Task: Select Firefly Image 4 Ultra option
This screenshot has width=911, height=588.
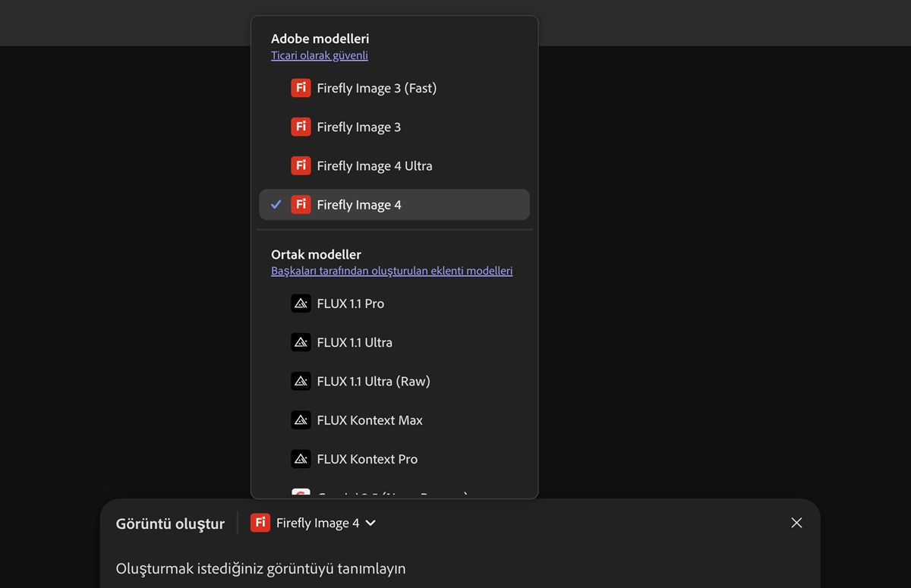Action: [374, 165]
